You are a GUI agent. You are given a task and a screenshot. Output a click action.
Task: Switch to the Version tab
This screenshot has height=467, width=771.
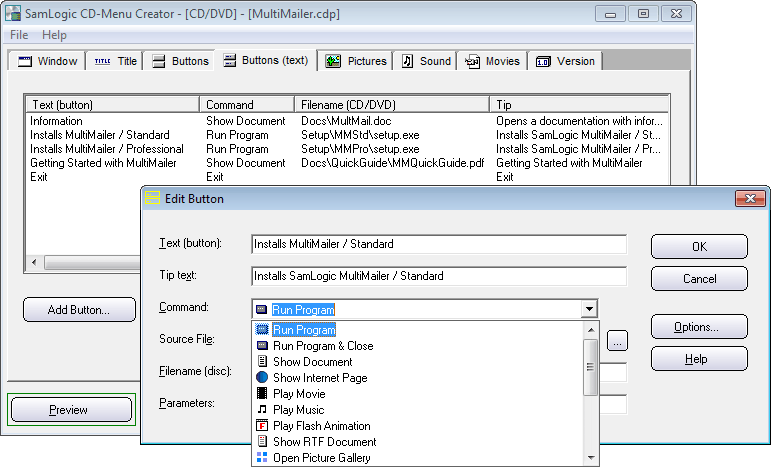click(x=565, y=61)
